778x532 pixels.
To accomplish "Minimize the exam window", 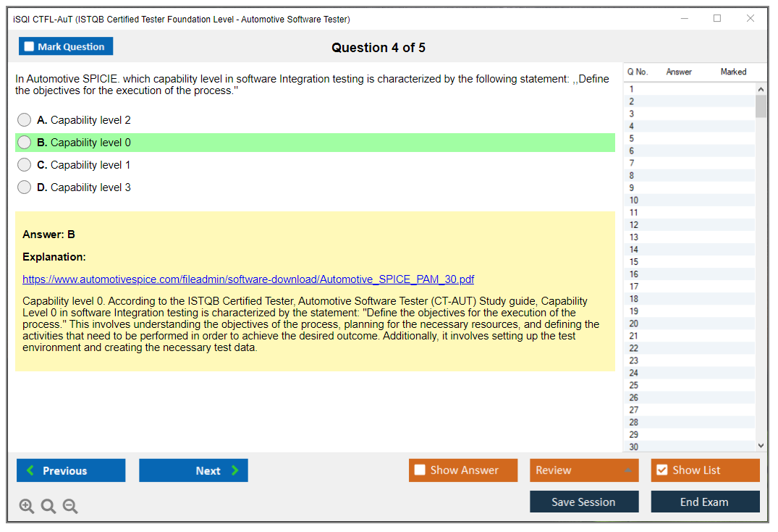I will tap(684, 19).
